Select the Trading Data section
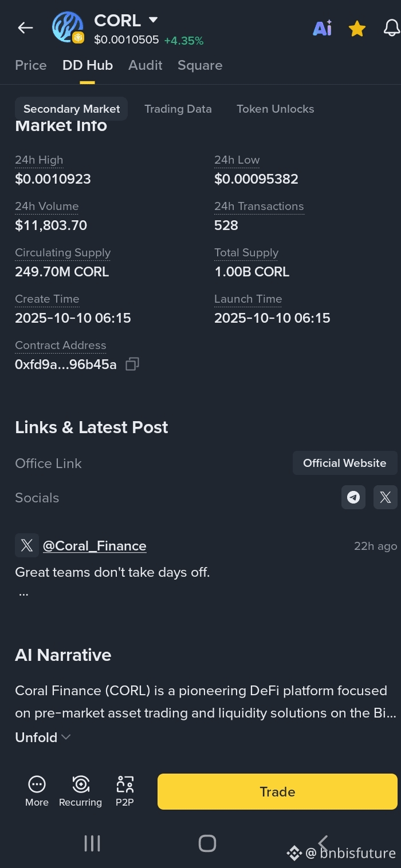Image resolution: width=401 pixels, height=868 pixels. [x=178, y=109]
